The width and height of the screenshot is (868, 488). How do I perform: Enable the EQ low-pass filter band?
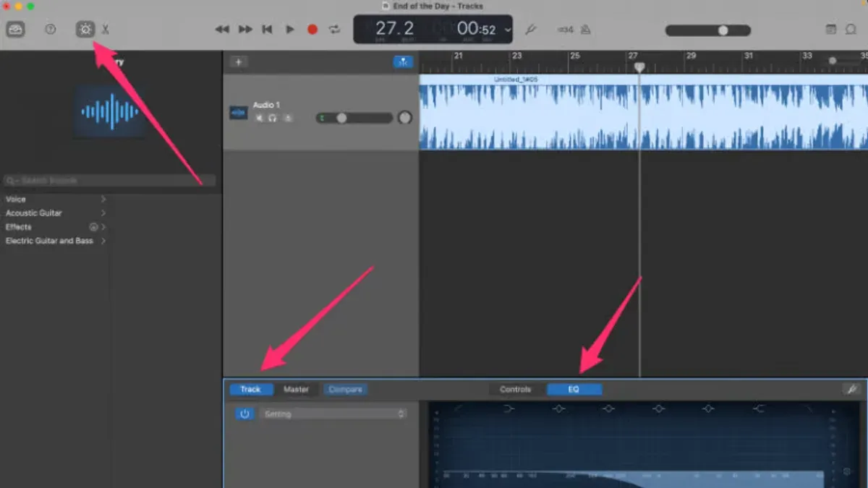pyautogui.click(x=808, y=408)
